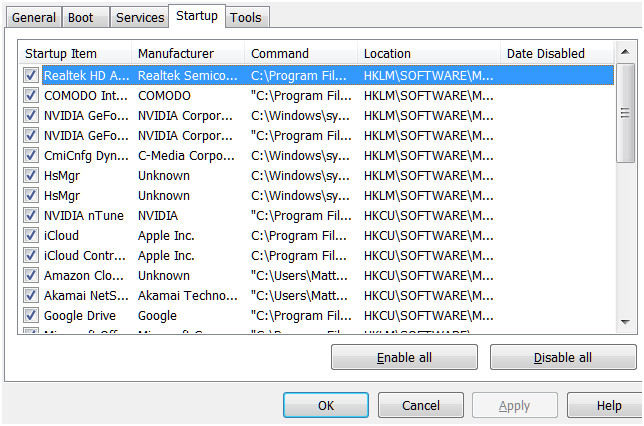Open Help for the configuration dialog

(x=608, y=406)
